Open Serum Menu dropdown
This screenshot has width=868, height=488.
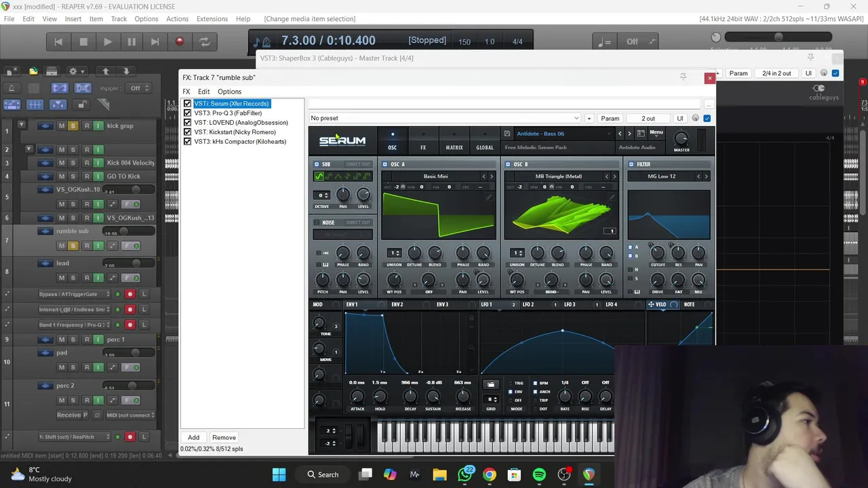[x=656, y=133]
